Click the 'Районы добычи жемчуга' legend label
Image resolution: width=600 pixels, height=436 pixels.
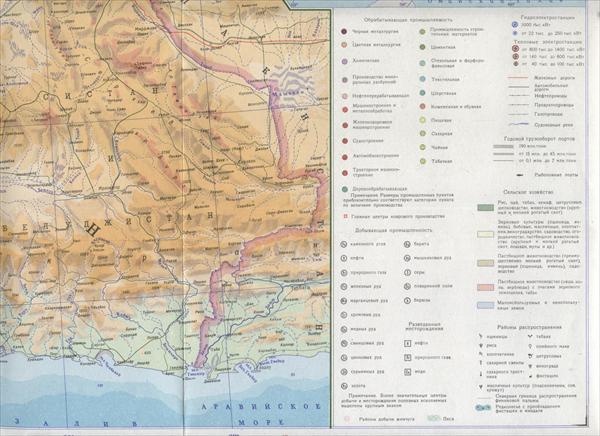(386, 419)
